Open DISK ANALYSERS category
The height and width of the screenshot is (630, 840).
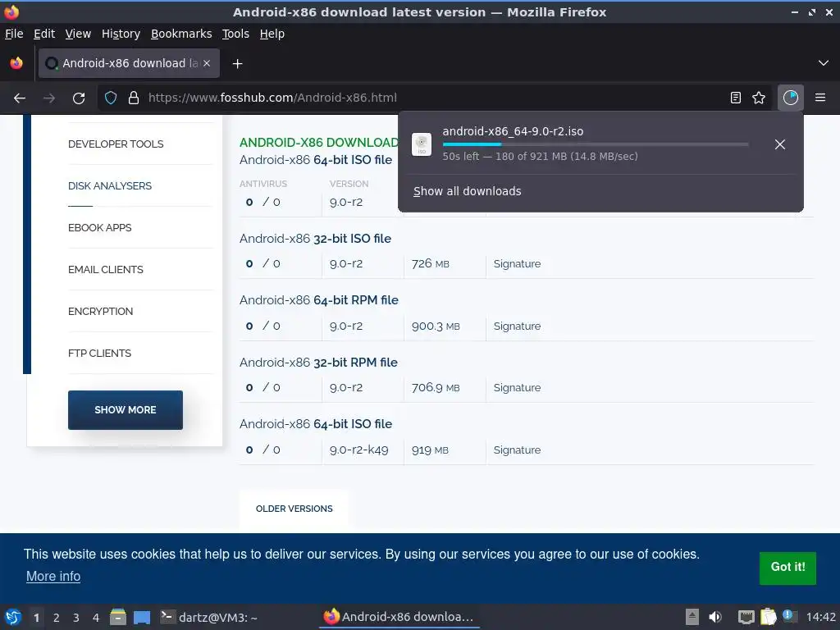tap(110, 186)
